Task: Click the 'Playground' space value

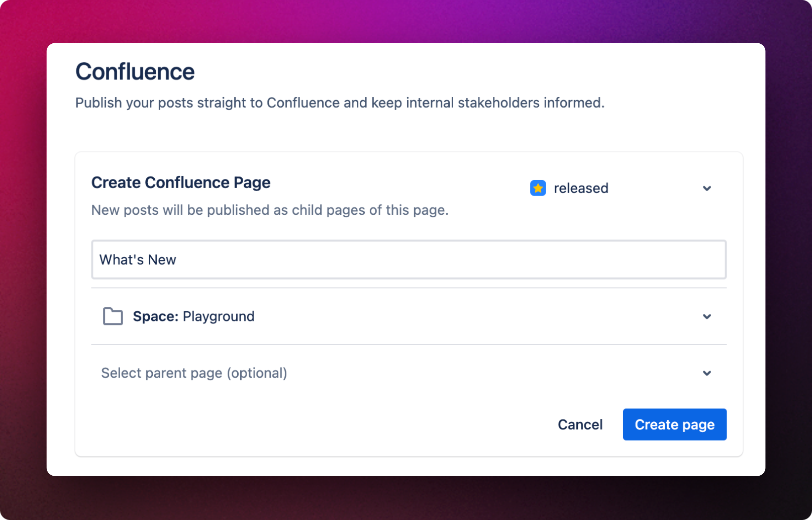Action: 219,316
